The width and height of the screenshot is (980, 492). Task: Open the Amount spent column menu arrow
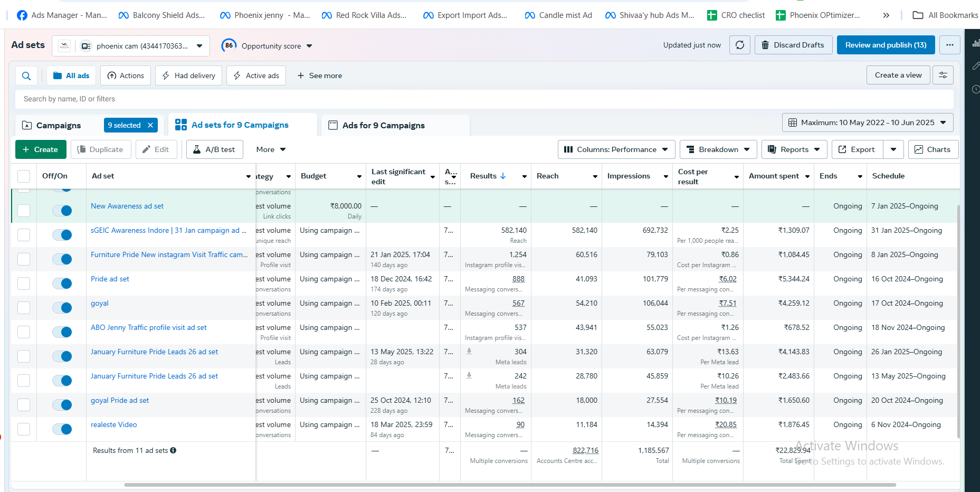click(x=807, y=176)
